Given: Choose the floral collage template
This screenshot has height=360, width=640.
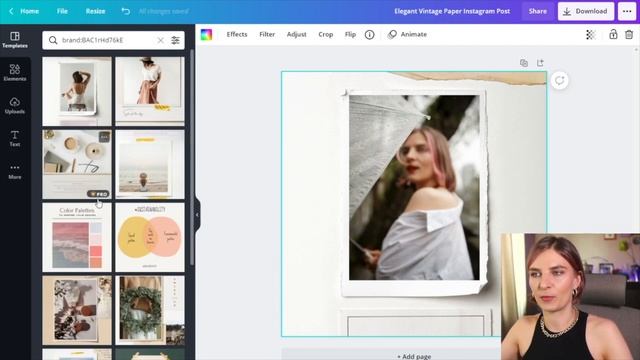Looking at the screenshot, I should (x=77, y=311).
